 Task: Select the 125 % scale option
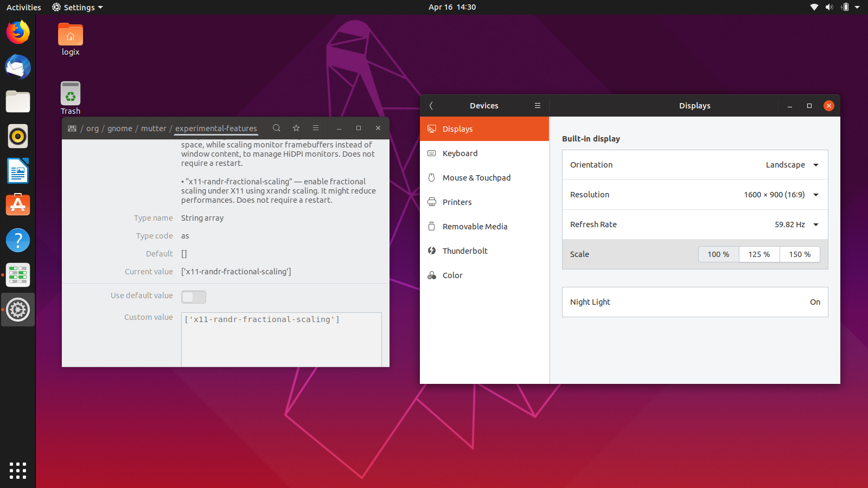759,254
